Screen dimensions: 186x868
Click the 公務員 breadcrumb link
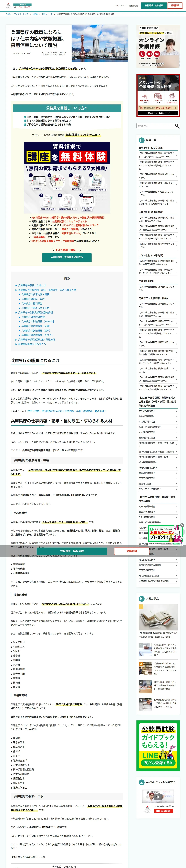coord(35,14)
